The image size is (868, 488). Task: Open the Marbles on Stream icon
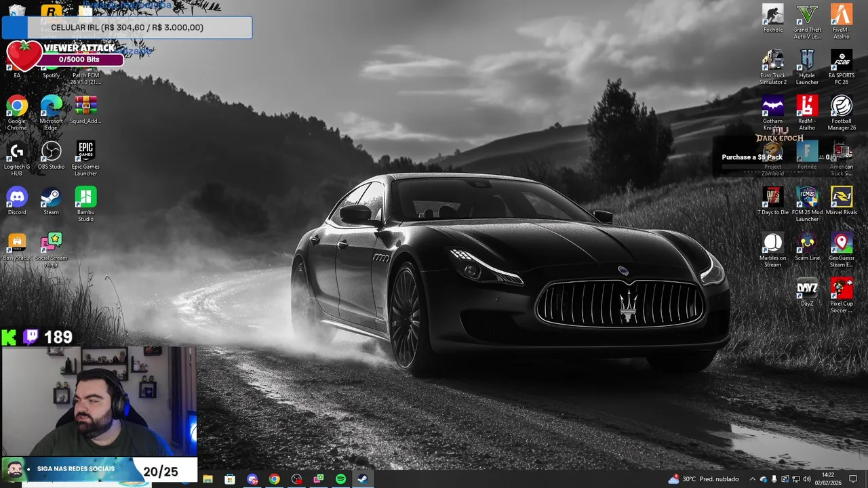[x=772, y=249]
